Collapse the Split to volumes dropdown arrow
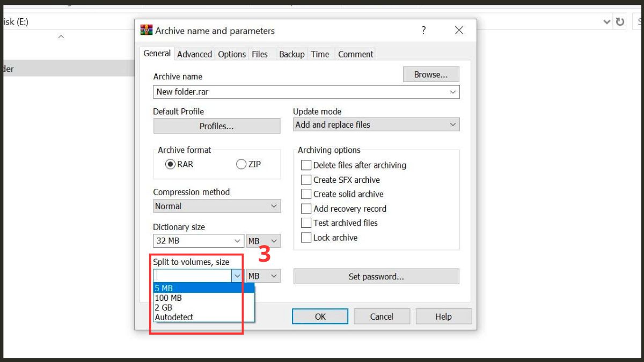This screenshot has height=362, width=644. click(x=238, y=276)
